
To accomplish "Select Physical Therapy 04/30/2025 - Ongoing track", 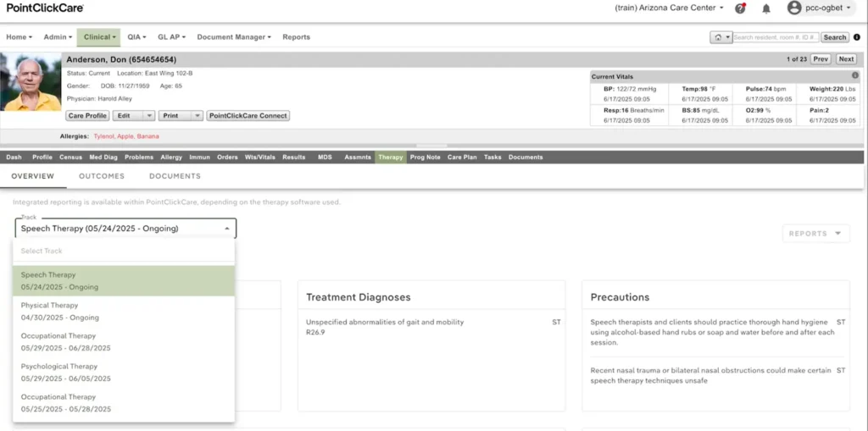I will tap(124, 312).
